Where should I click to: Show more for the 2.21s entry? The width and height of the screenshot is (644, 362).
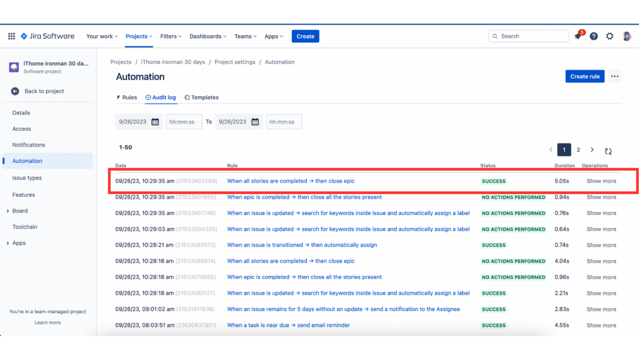601,293
